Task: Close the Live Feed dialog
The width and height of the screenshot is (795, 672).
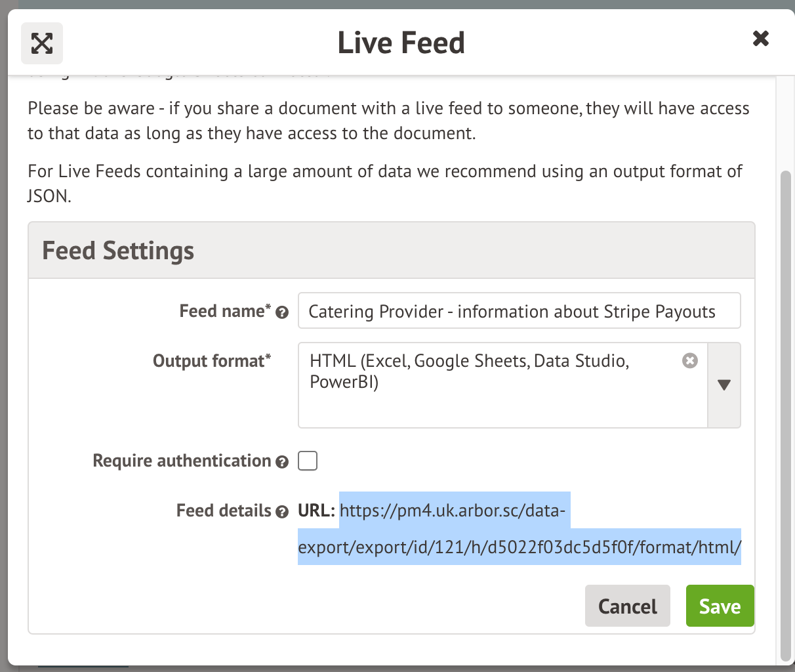Action: pyautogui.click(x=760, y=39)
